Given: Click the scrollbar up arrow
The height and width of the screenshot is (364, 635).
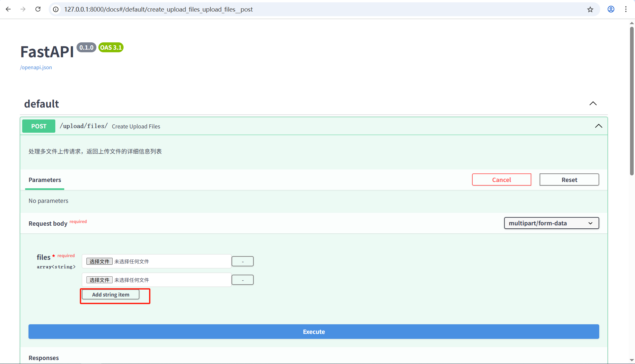Looking at the screenshot, I should [632, 23].
